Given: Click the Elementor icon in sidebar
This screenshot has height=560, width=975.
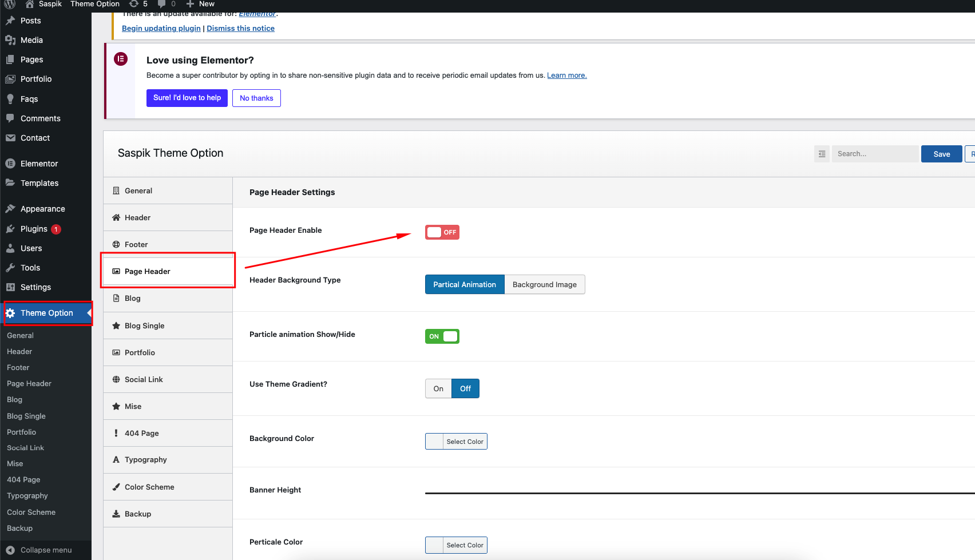Looking at the screenshot, I should 10,164.
